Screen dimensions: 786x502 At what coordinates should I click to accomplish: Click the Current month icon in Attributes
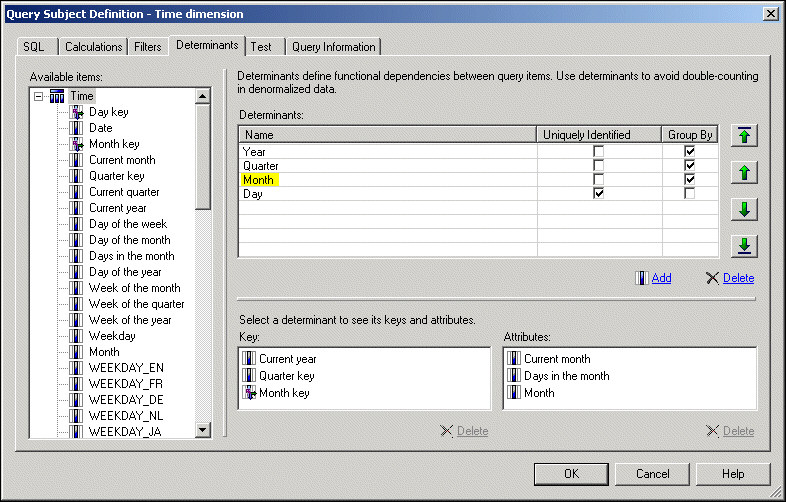513,359
